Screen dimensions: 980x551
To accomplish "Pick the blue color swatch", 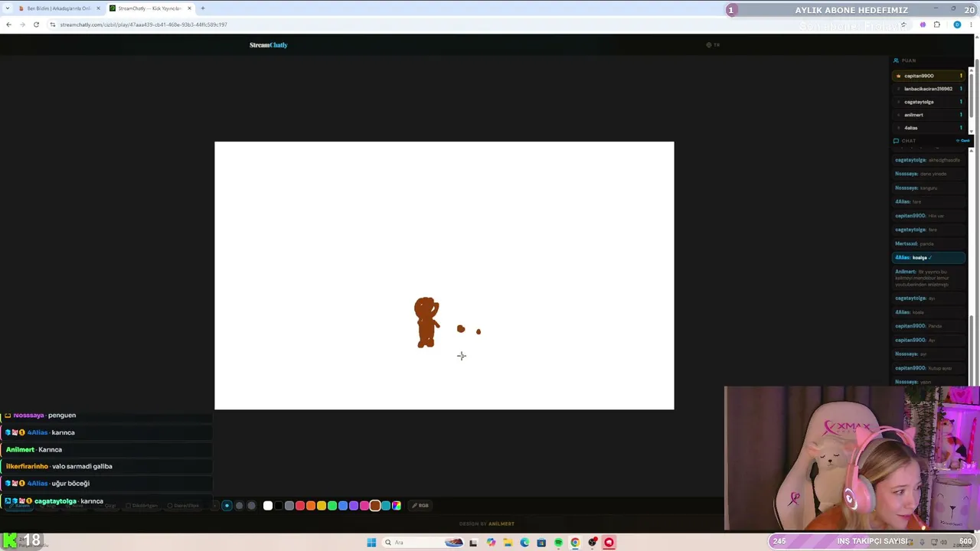I will pos(343,505).
